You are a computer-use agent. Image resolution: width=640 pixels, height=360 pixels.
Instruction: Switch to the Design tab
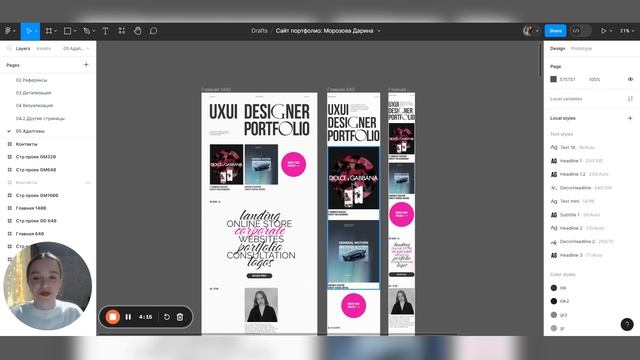pos(558,49)
